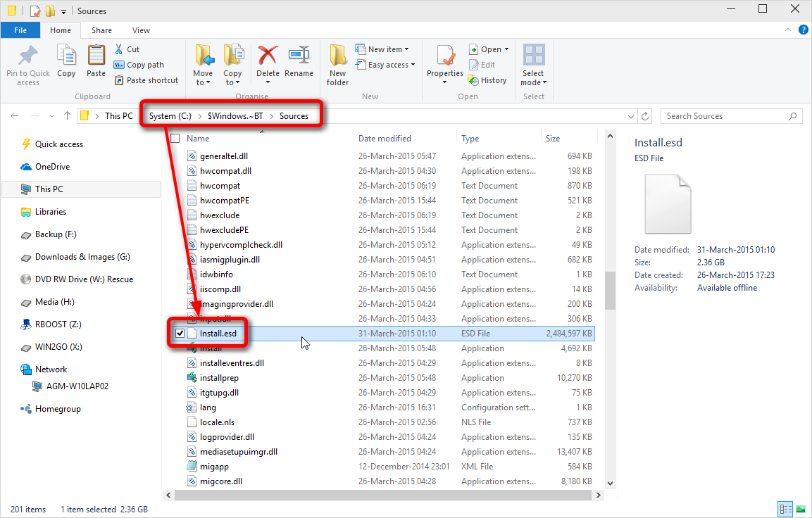The image size is (812, 518).
Task: Switch to the Share ribbon tab
Action: [x=101, y=30]
